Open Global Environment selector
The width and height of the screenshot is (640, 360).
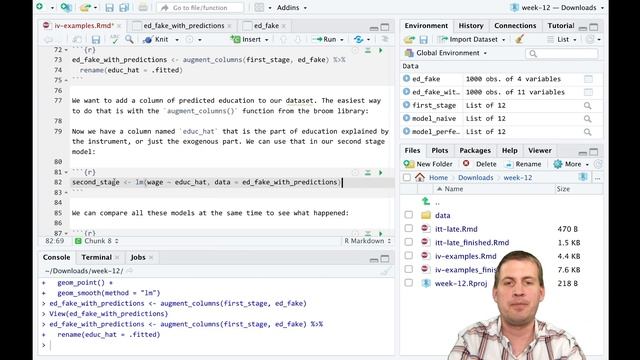(446, 53)
